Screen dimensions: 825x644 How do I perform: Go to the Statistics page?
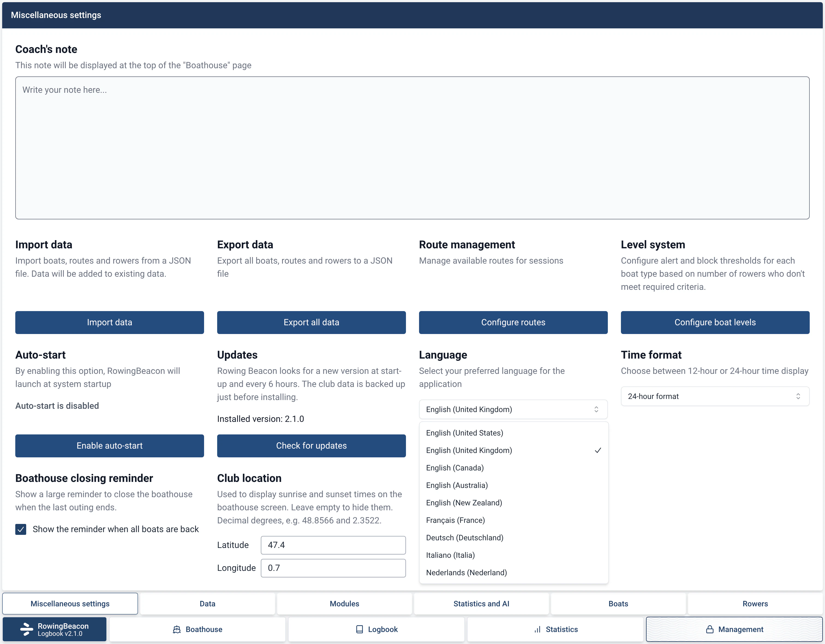[555, 630]
